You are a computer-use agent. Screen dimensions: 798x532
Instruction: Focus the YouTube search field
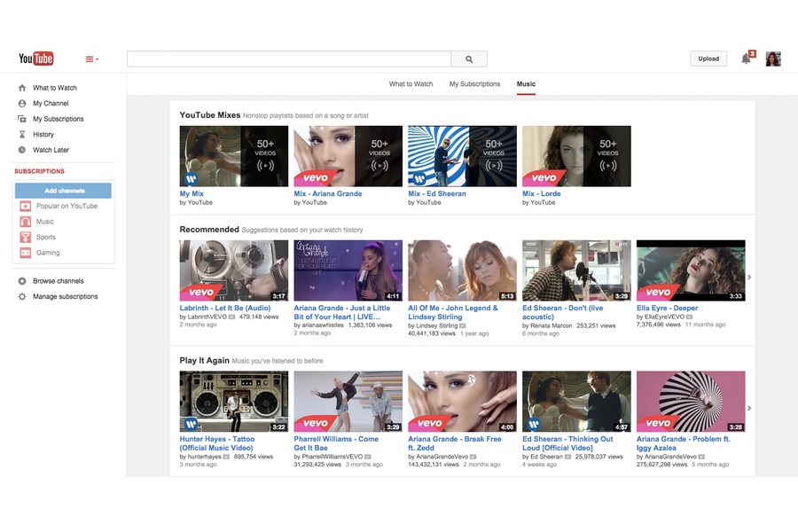click(x=288, y=59)
